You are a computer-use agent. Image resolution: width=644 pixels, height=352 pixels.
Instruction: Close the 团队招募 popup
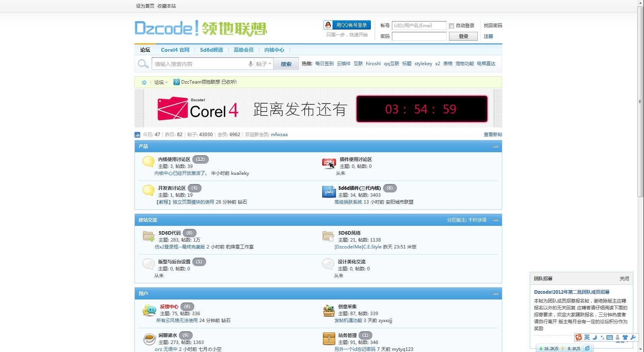click(624, 279)
